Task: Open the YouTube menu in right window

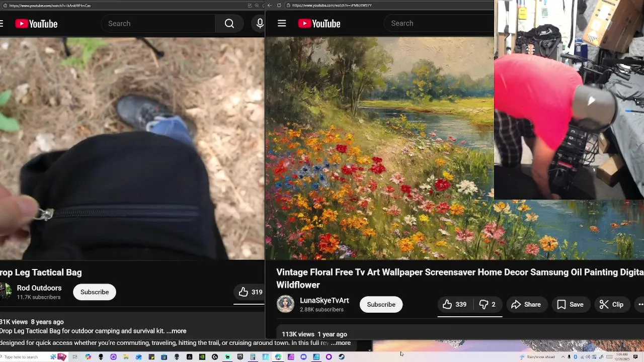Action: coord(282,24)
